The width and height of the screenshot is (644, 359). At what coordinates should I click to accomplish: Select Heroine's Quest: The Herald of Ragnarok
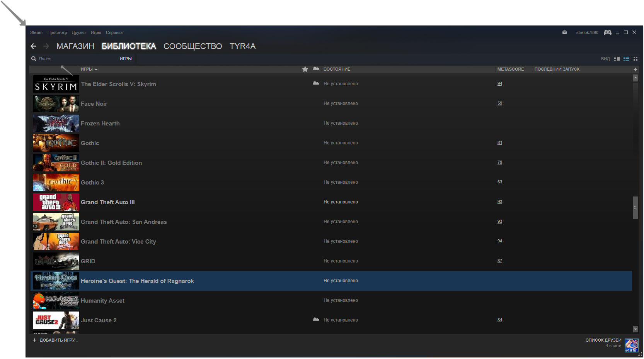pos(331,281)
